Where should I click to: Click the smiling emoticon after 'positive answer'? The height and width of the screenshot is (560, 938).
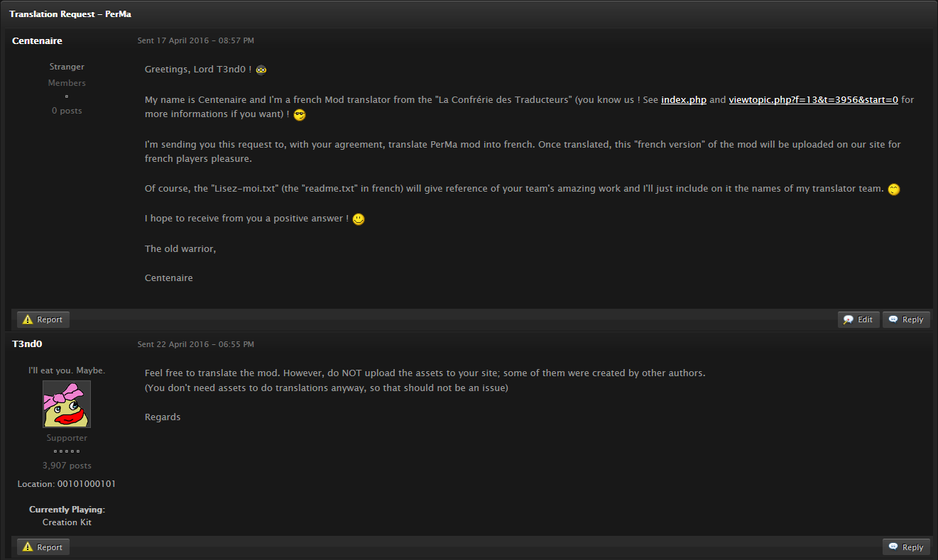(359, 219)
